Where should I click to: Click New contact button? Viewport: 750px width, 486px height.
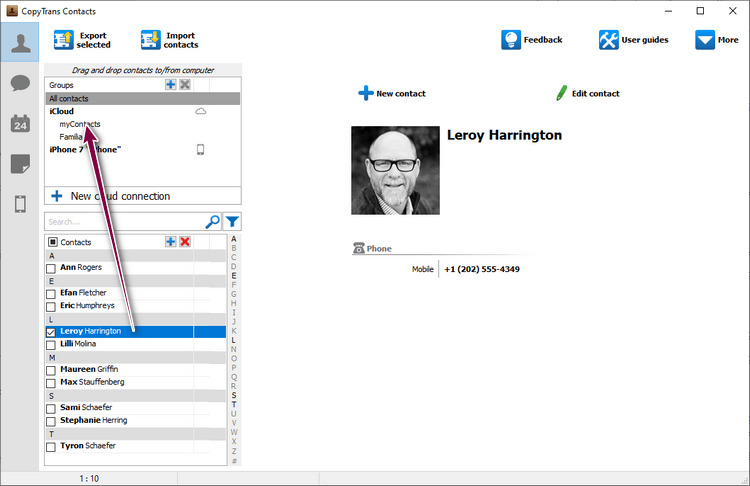coord(392,93)
